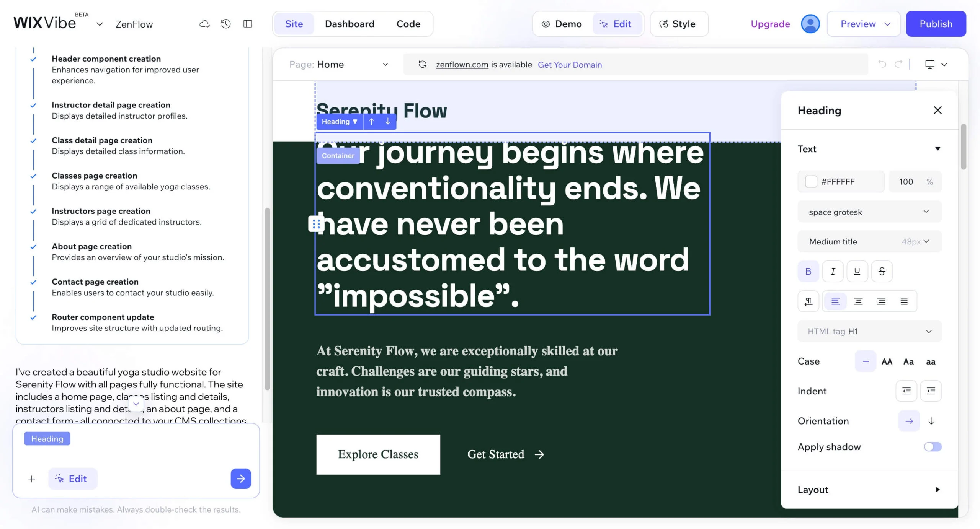The height and width of the screenshot is (529, 980).
Task: Switch to the Dashboard tab
Action: (350, 24)
